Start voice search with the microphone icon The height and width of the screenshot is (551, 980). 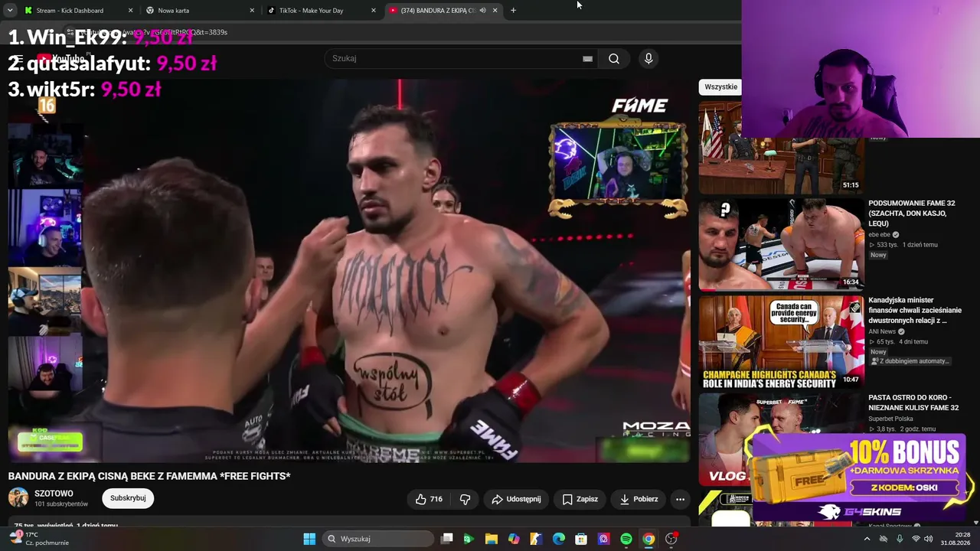648,58
